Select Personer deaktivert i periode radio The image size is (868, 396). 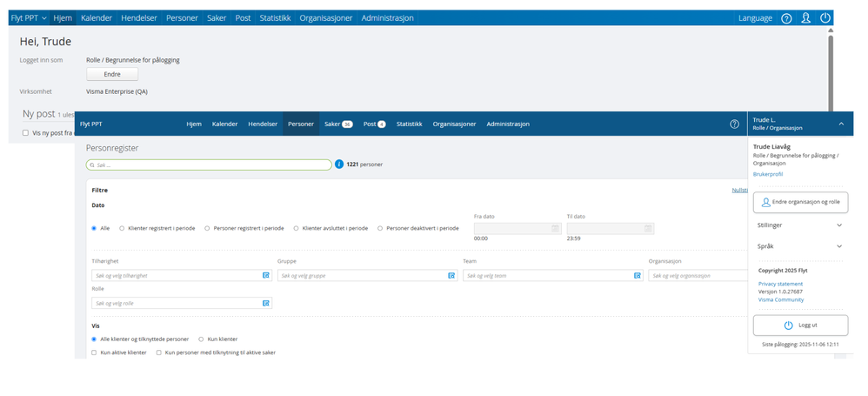coord(380,228)
